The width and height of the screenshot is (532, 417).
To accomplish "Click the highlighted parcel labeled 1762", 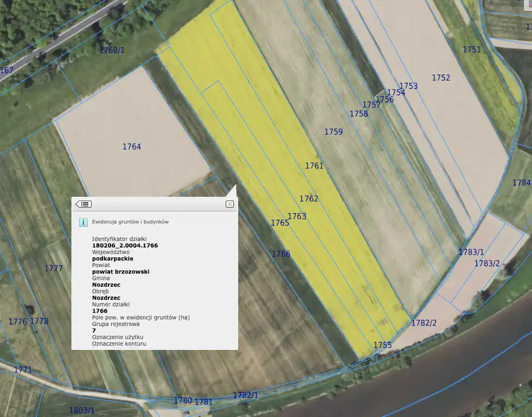I will (x=309, y=198).
